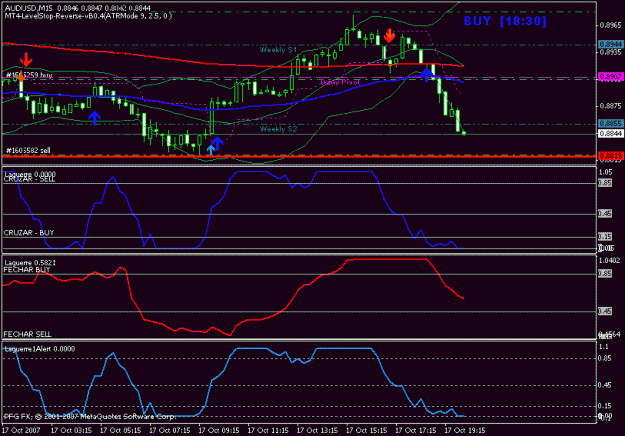Image resolution: width=625 pixels, height=436 pixels.
Task: Click the CRUZAR - BUY level label
Action: pyautogui.click(x=29, y=232)
